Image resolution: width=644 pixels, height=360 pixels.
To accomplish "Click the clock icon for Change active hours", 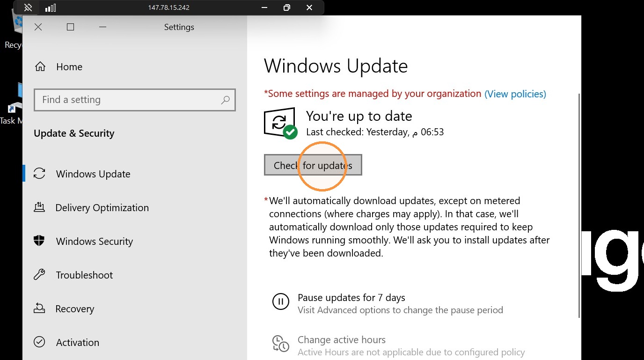I will (281, 344).
